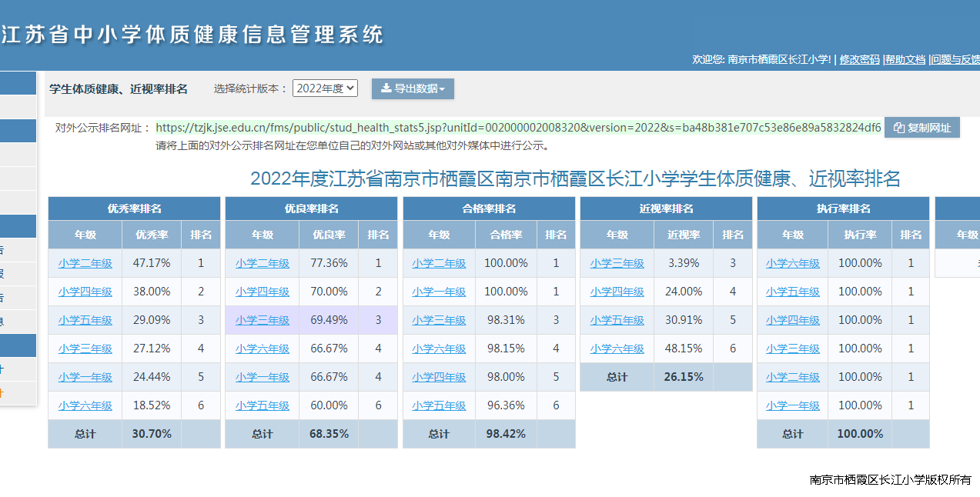Click the 2022年度 ranking headline text
The width and height of the screenshot is (980, 497).
tap(575, 179)
